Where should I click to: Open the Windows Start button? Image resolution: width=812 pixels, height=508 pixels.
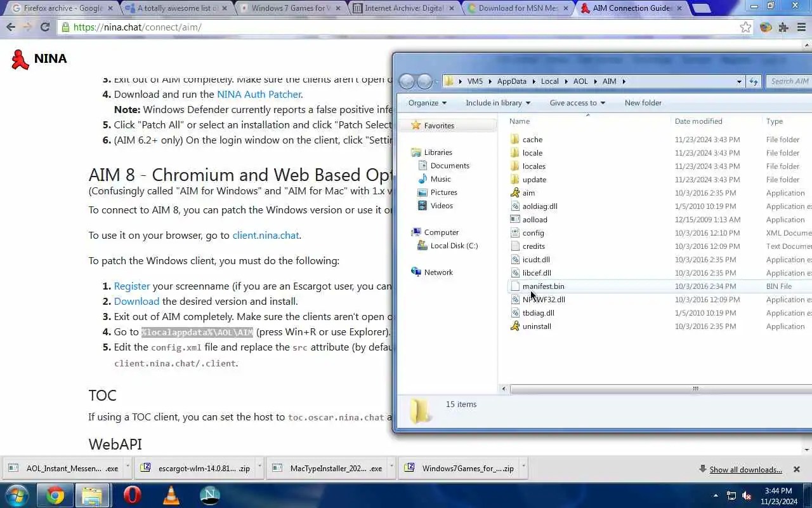coord(16,495)
